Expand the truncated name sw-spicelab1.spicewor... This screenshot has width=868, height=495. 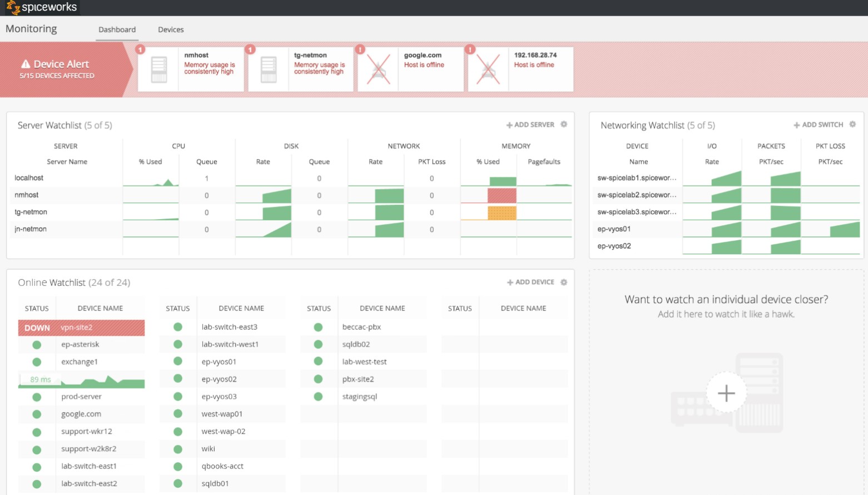click(x=637, y=178)
